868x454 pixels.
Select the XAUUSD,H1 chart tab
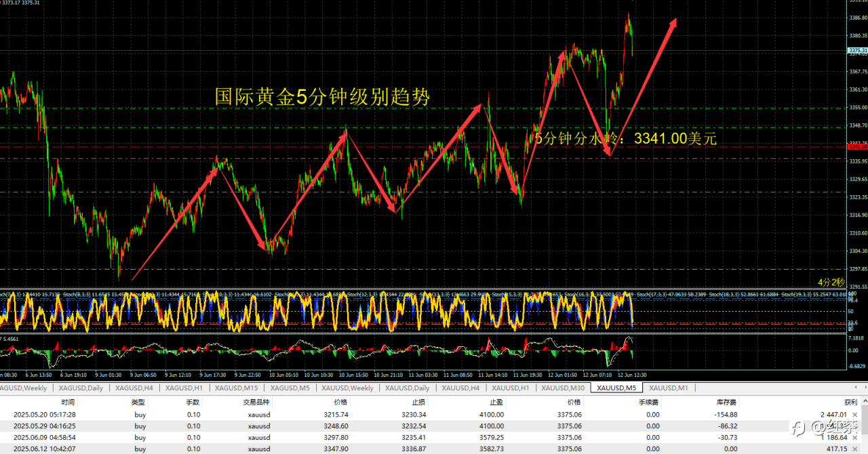click(511, 388)
